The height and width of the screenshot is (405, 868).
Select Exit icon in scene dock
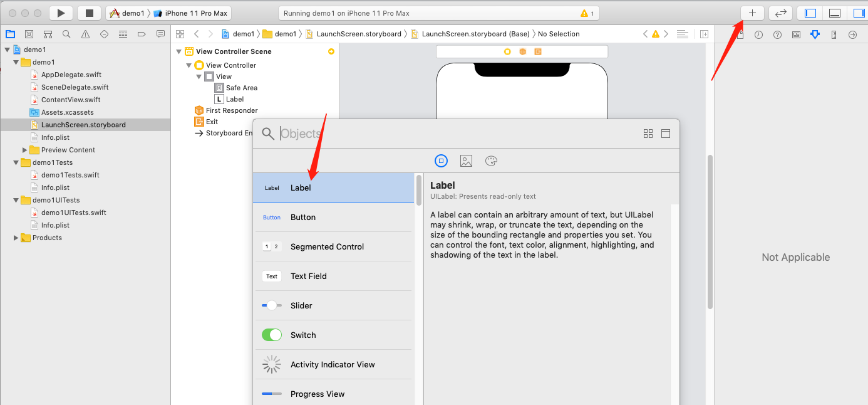pyautogui.click(x=537, y=51)
